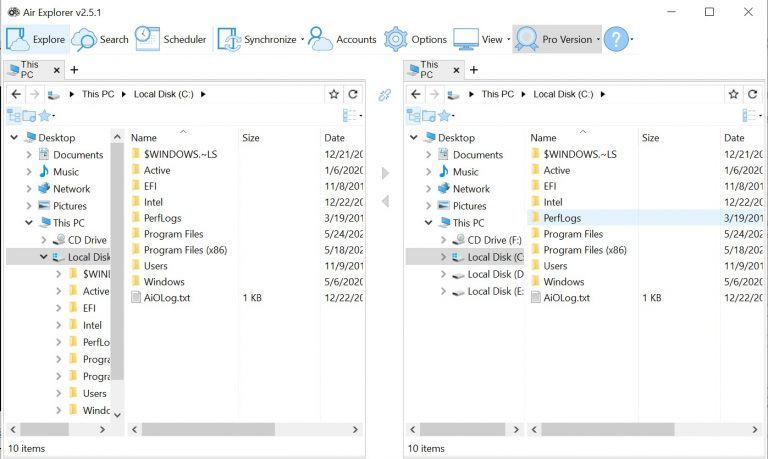The height and width of the screenshot is (459, 768).
Task: Click the Synchronize toolbar button
Action: (257, 39)
